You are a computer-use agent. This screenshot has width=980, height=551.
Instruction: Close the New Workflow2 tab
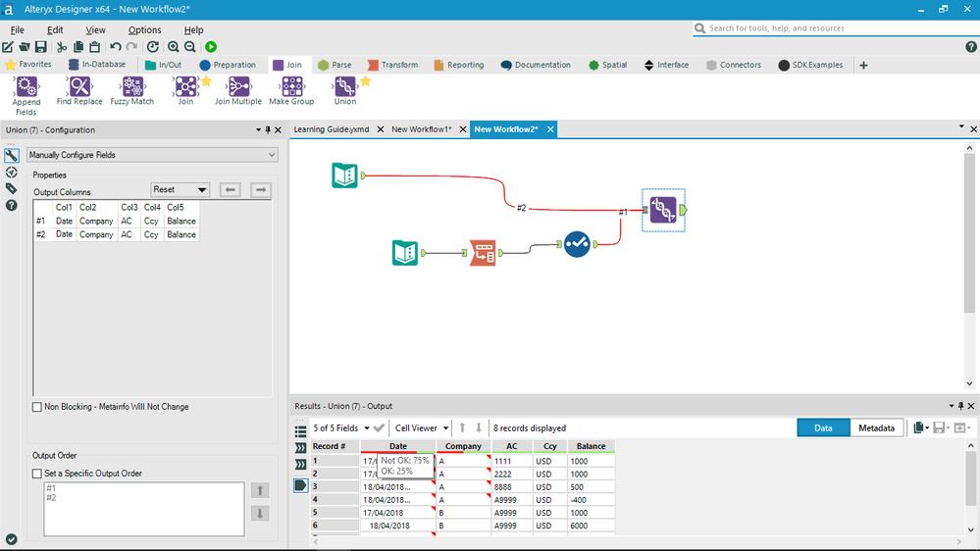pyautogui.click(x=550, y=129)
